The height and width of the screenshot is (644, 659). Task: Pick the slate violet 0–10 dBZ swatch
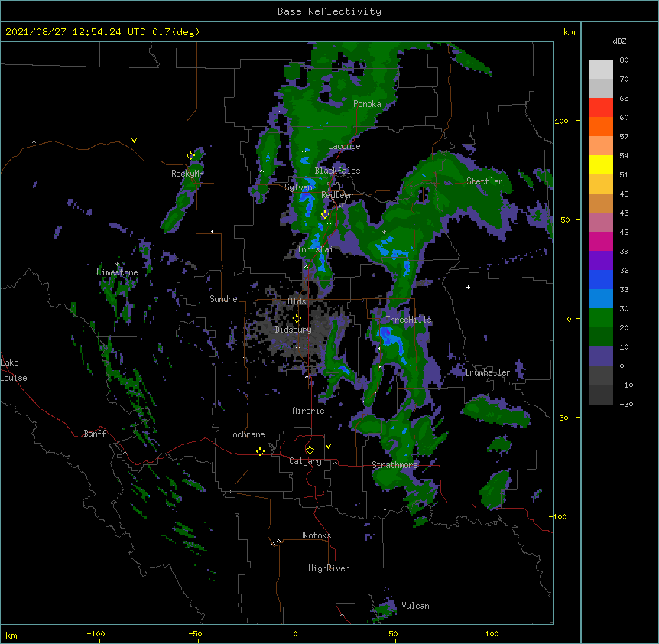(601, 356)
